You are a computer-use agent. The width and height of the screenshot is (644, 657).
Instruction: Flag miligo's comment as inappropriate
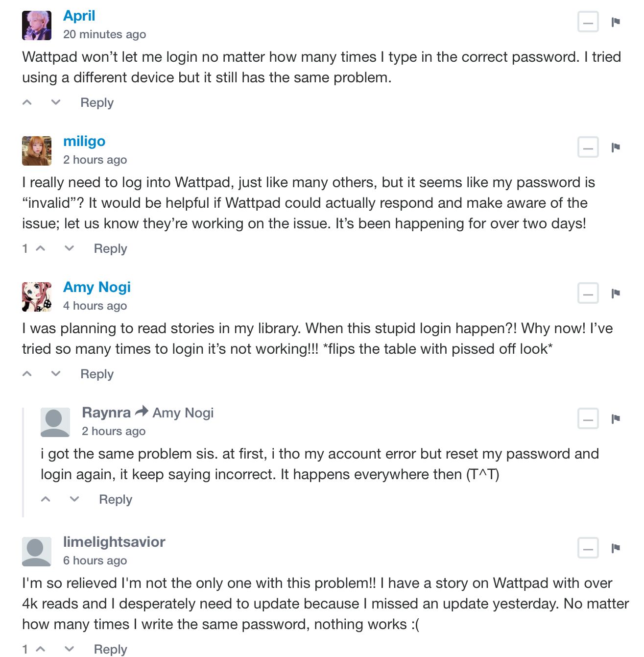616,147
